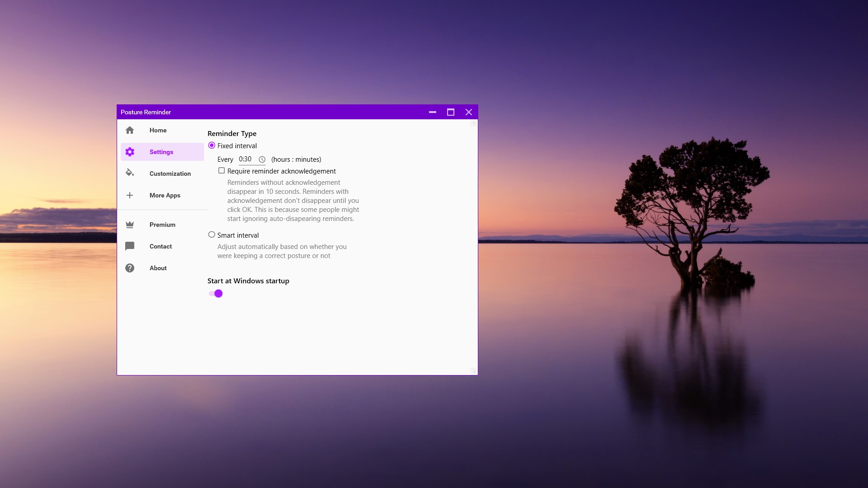Click the Premium crown icon

130,225
